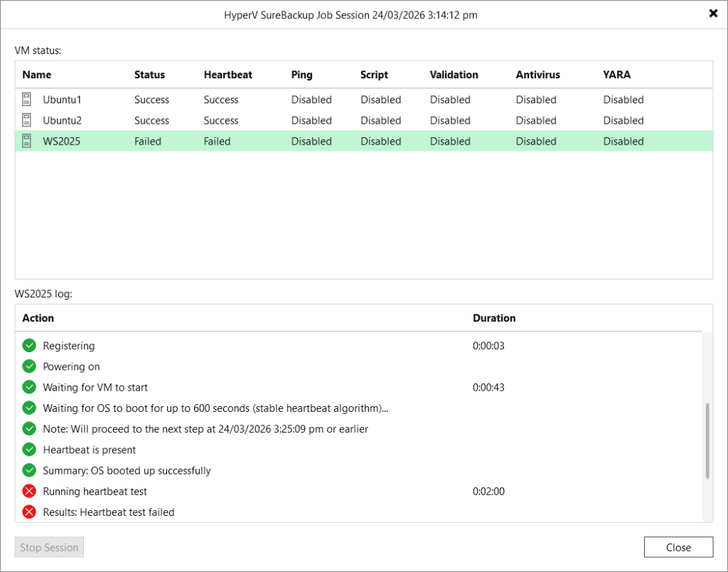
Task: Click red error icon beside Heartbeat test failed
Action: click(x=29, y=512)
